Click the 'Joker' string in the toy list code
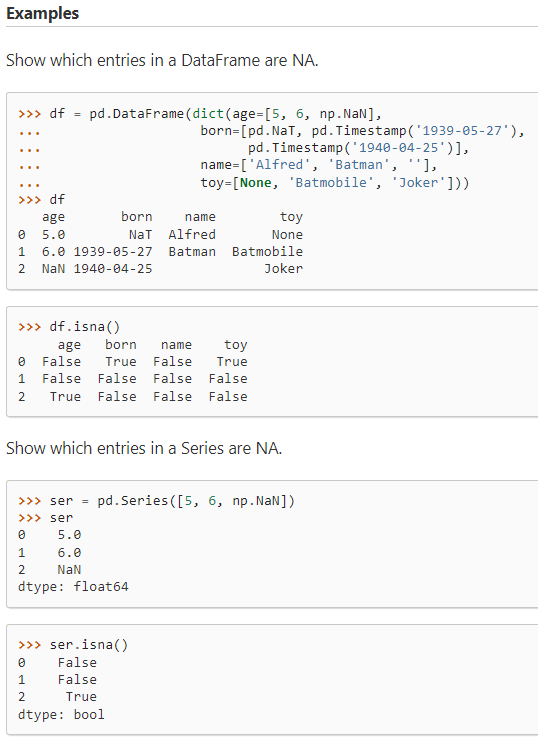The image size is (538, 742). (x=418, y=183)
